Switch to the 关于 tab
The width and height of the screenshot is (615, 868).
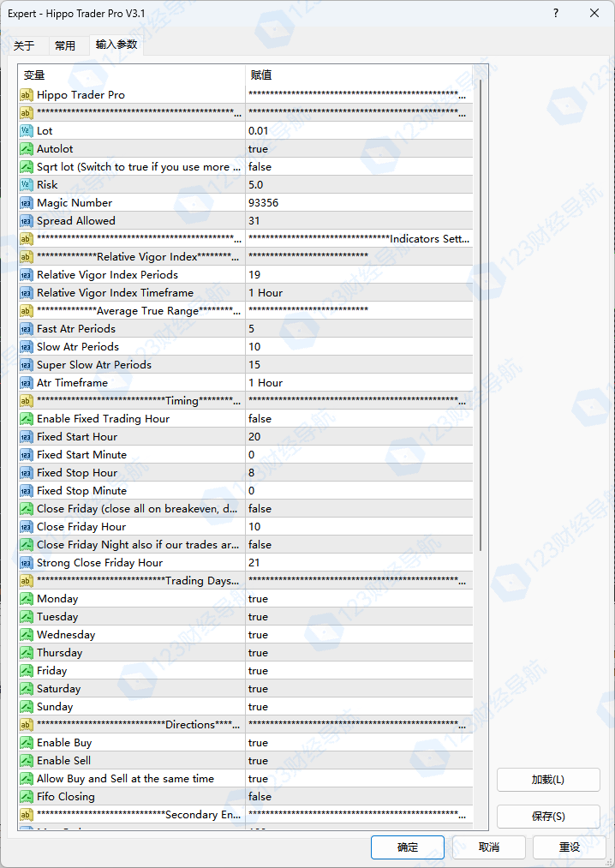coord(24,46)
